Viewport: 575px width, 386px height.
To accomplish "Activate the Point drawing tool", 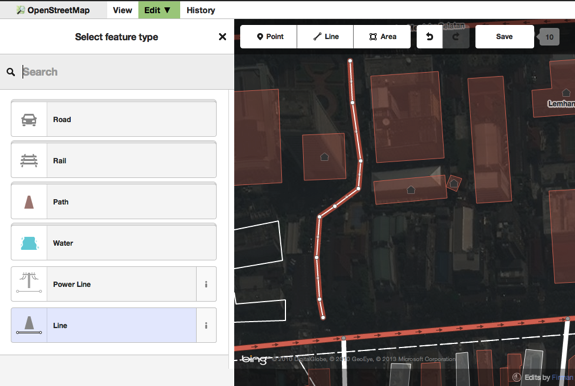I will (x=268, y=37).
